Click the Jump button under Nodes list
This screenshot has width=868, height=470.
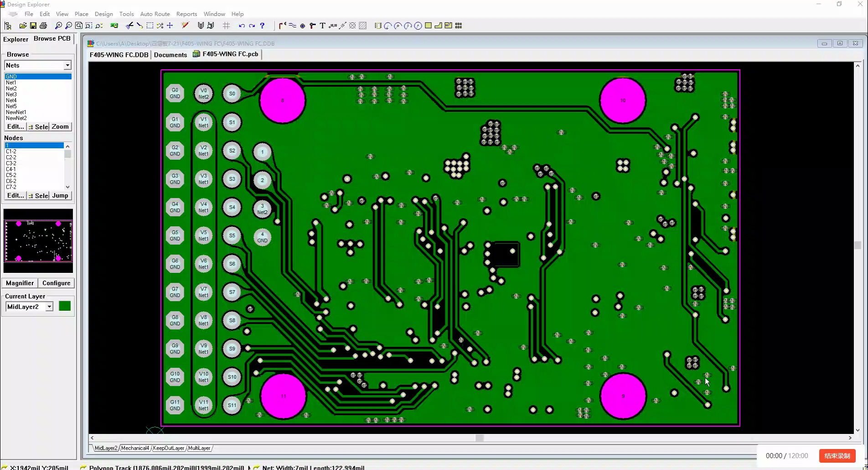point(60,195)
